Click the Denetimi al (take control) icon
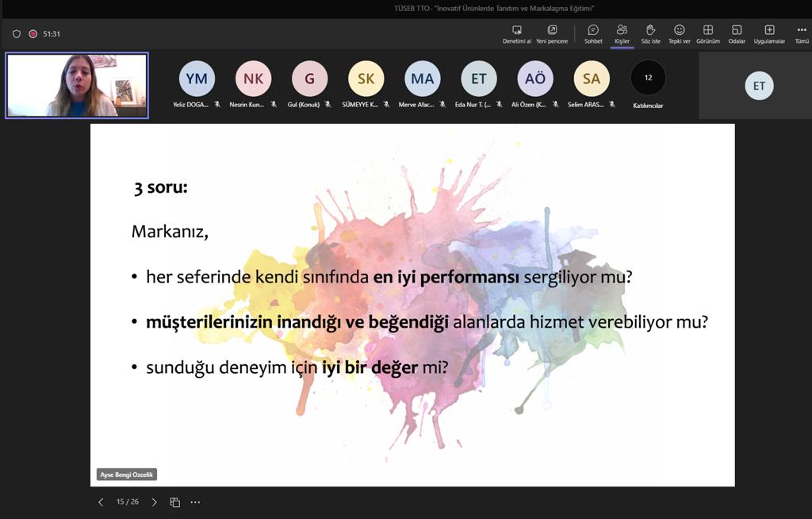The image size is (812, 519). coord(517,31)
